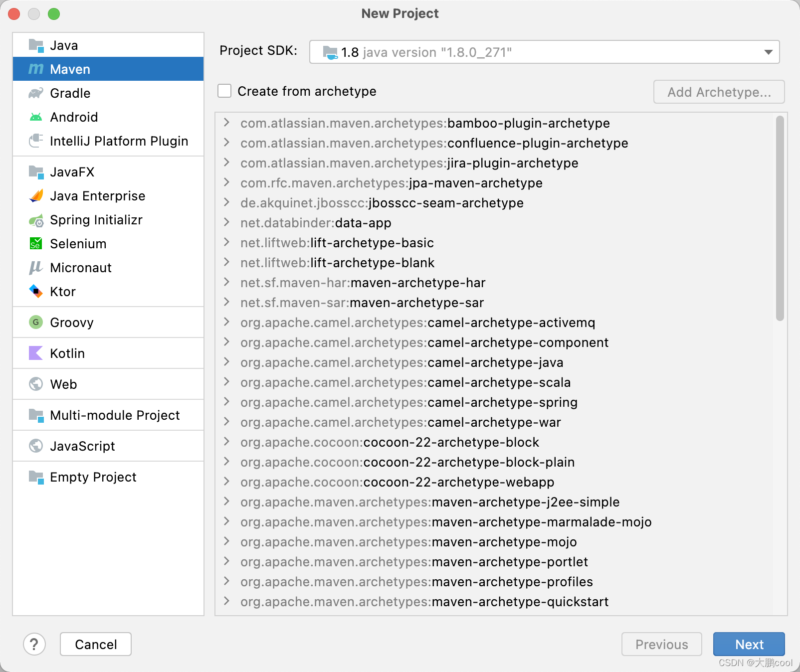Click the JavaFX folder icon

36,172
